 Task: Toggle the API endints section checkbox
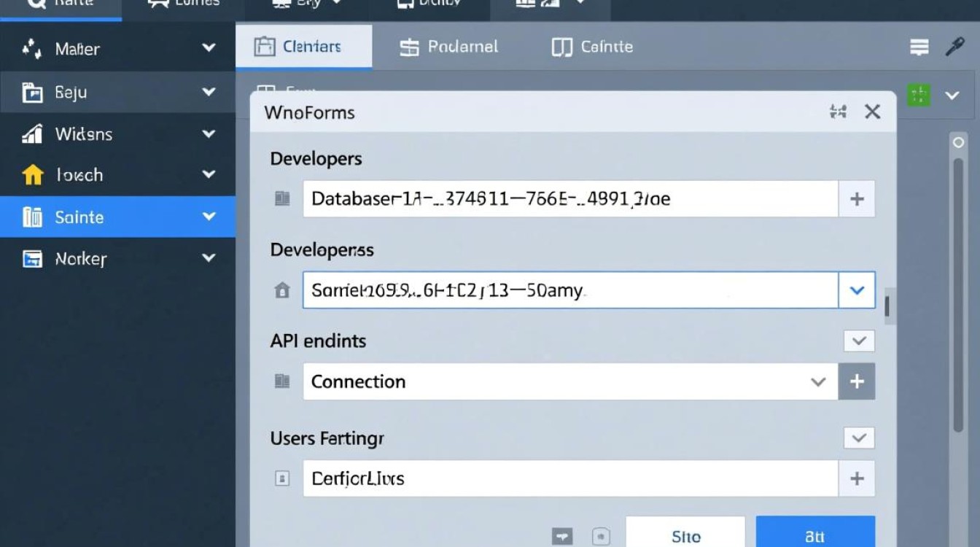858,341
